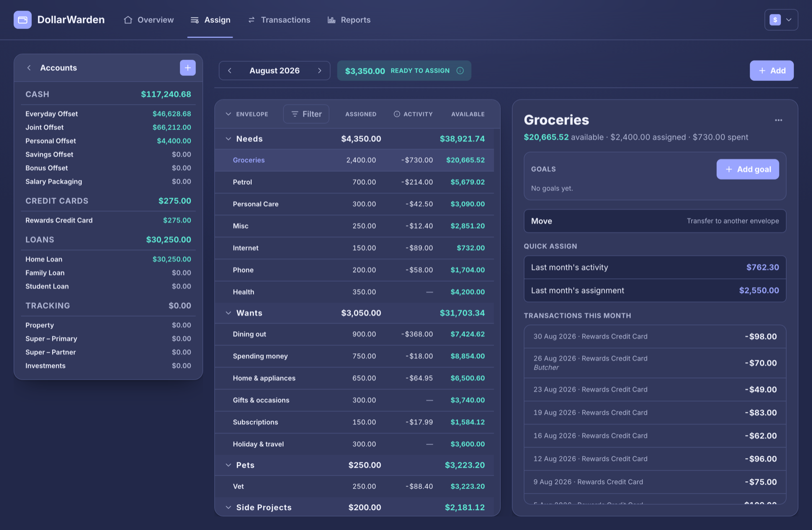Click the $3,350.00 Ready to Assign amount
The height and width of the screenshot is (530, 812).
click(365, 71)
